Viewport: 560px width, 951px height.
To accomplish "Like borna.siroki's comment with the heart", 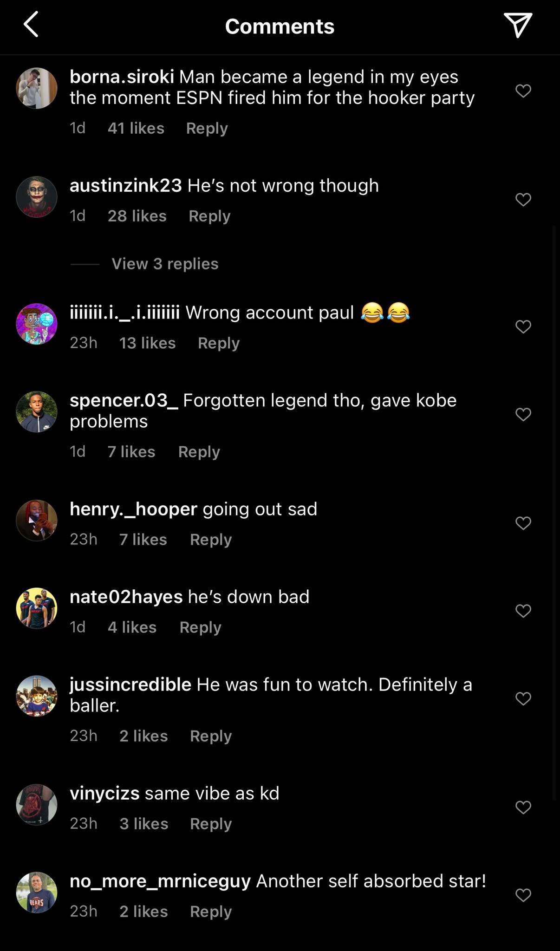I will point(523,91).
